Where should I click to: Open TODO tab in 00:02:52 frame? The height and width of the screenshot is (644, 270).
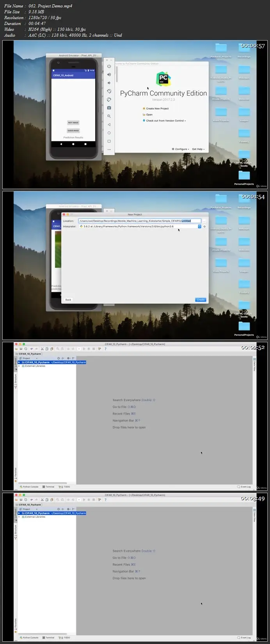(x=65, y=487)
